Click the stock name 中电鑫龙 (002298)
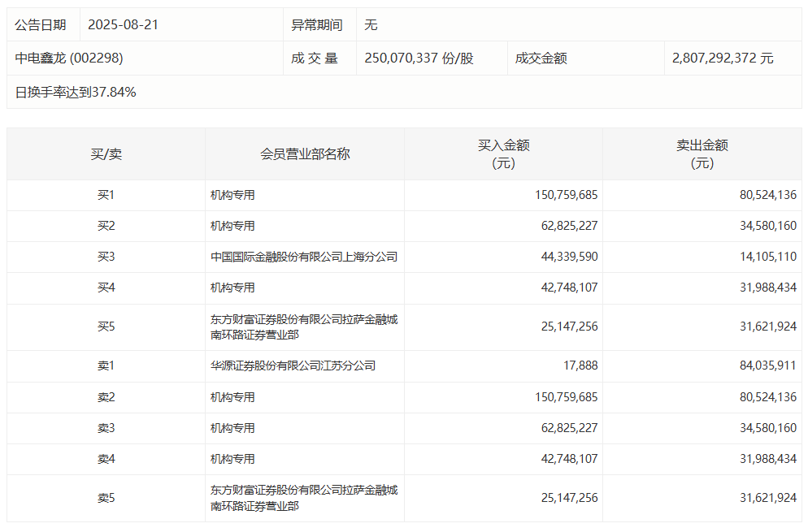The width and height of the screenshot is (808, 532). click(69, 58)
